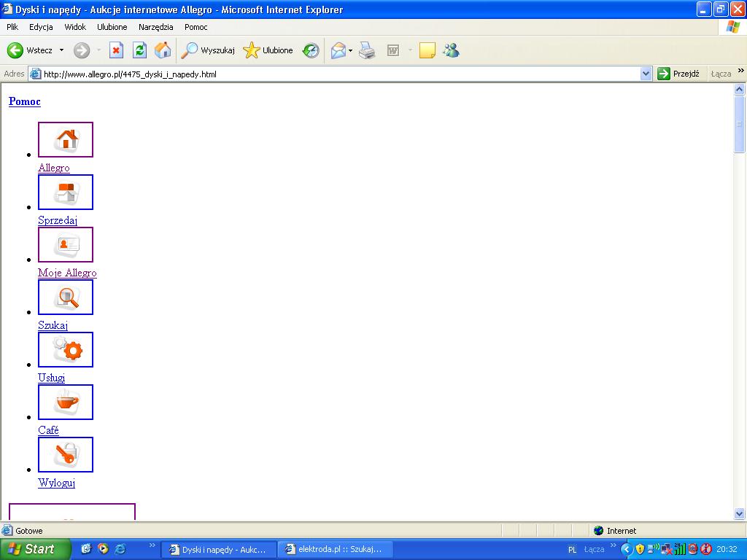The height and width of the screenshot is (560, 747).
Task: Click the green signal bars tray icon
Action: pos(680,549)
